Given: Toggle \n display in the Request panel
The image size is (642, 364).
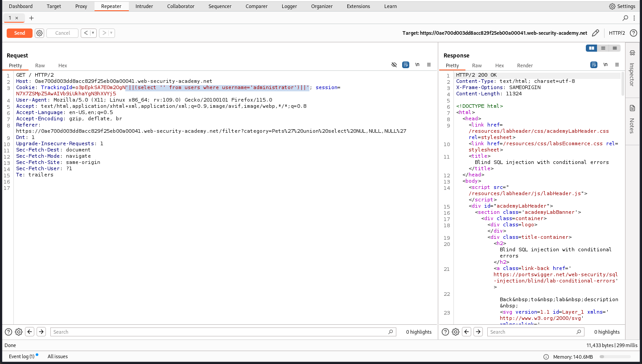Looking at the screenshot, I should 417,65.
